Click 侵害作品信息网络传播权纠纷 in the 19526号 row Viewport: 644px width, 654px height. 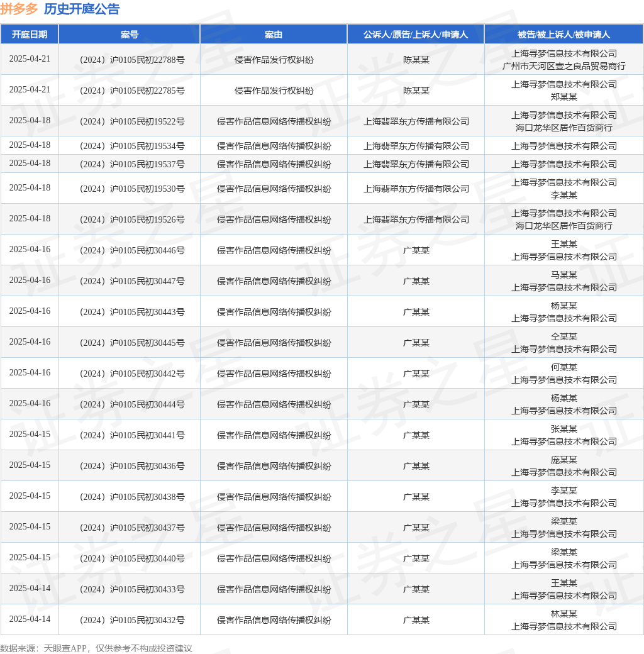pyautogui.click(x=274, y=220)
